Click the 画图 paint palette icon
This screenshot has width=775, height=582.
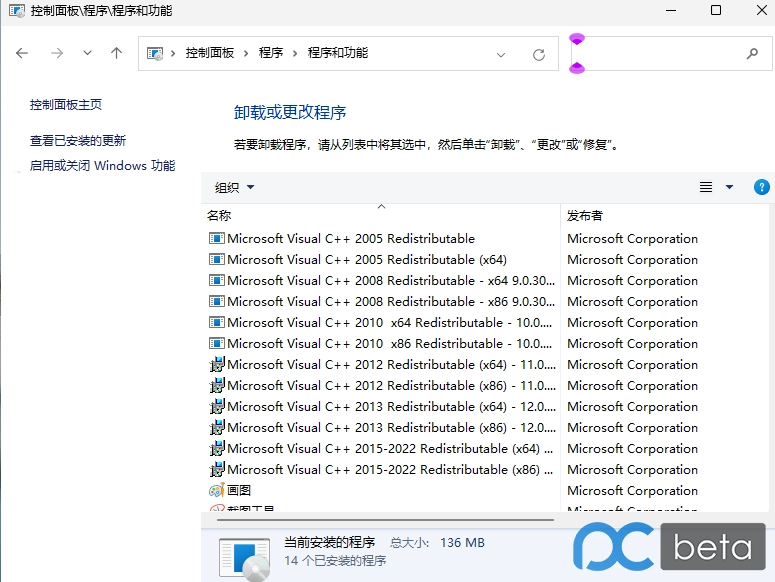pos(216,491)
